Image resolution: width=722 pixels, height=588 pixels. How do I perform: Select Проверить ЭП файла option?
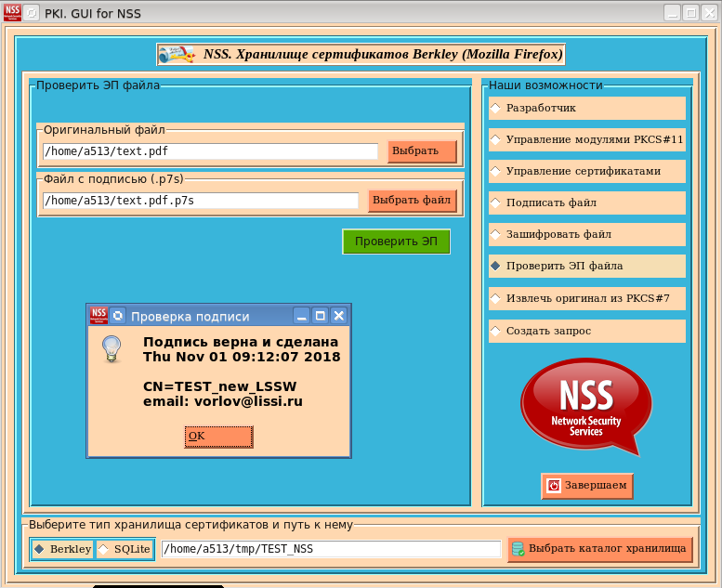coord(587,267)
